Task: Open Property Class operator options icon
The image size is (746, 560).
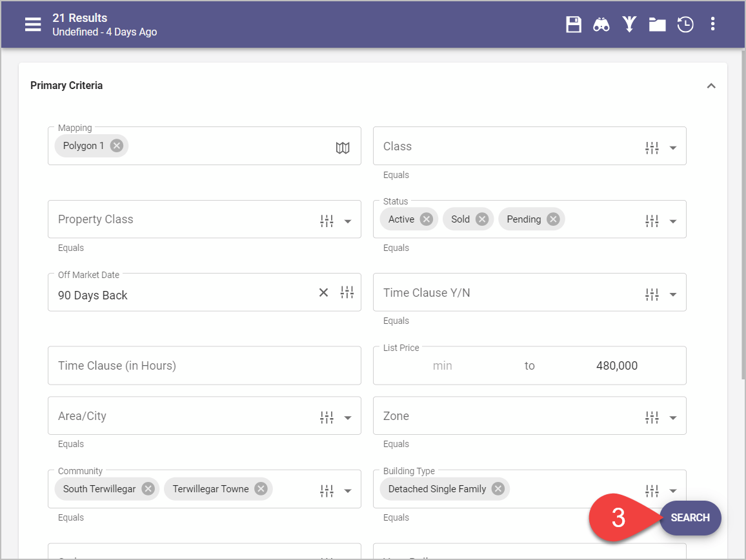Action: pos(327,221)
